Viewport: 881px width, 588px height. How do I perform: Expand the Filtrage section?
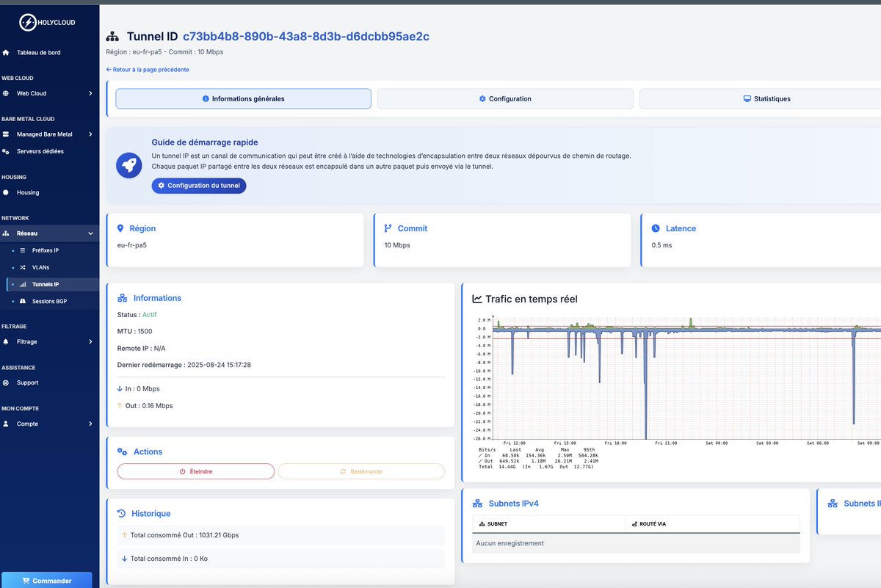click(x=47, y=341)
